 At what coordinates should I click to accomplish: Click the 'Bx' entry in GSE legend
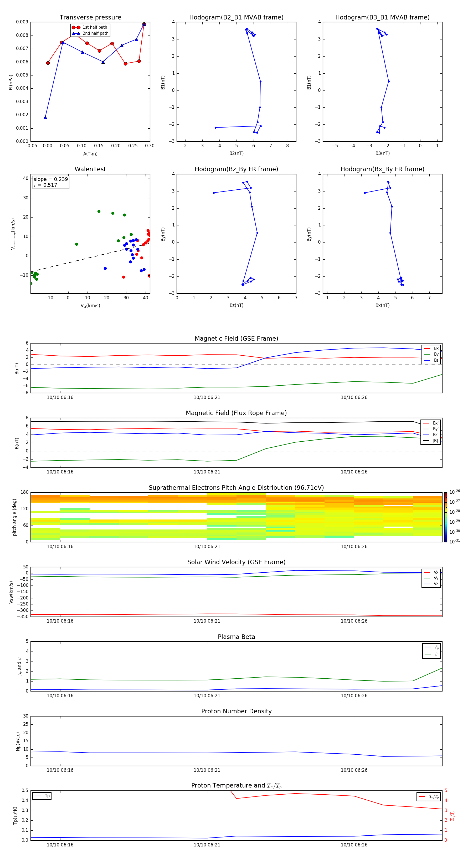point(431,349)
